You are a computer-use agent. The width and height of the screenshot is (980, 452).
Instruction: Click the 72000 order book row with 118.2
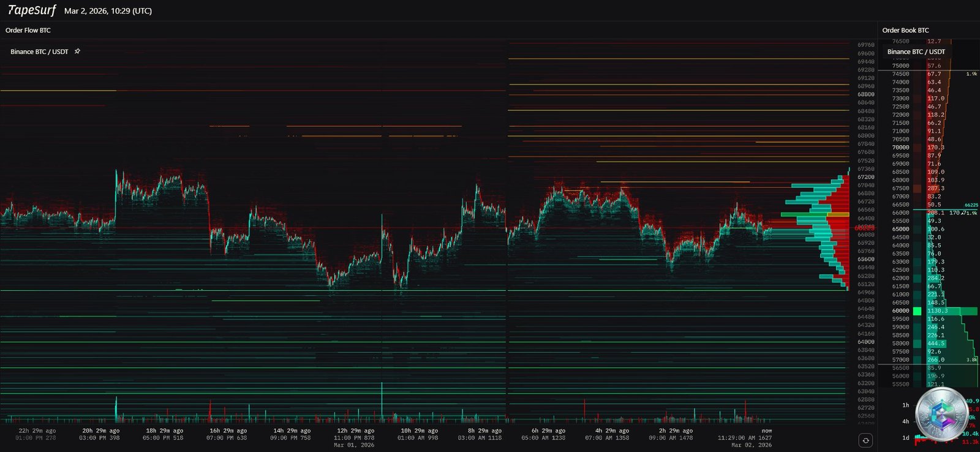tap(928, 115)
